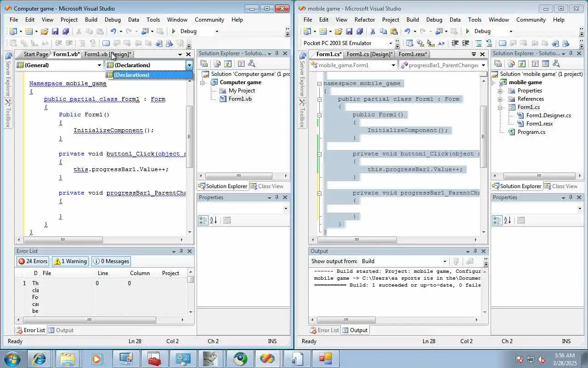This screenshot has height=368, width=588.
Task: Select Program.cs in mobile game Solution Explorer
Action: [x=531, y=132]
